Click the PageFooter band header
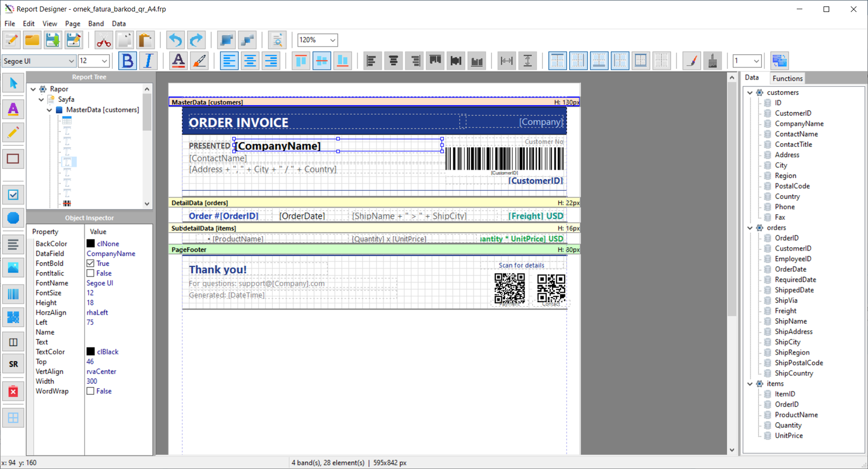Viewport: 868px width, 469px height. [374, 249]
